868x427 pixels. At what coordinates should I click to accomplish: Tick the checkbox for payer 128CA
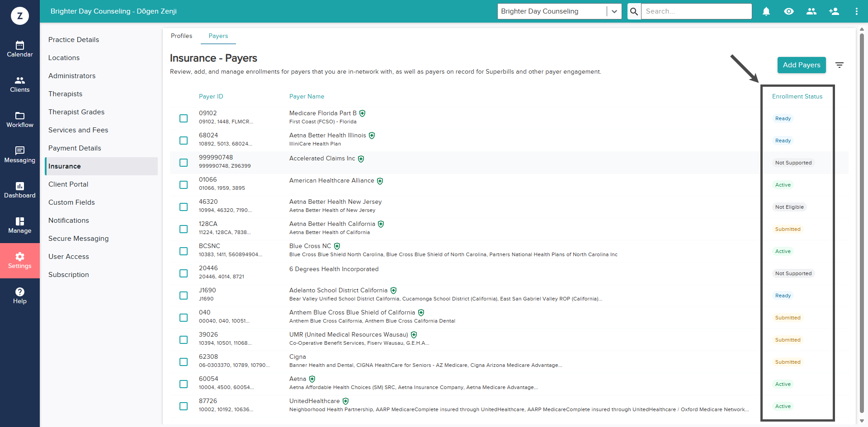click(184, 229)
